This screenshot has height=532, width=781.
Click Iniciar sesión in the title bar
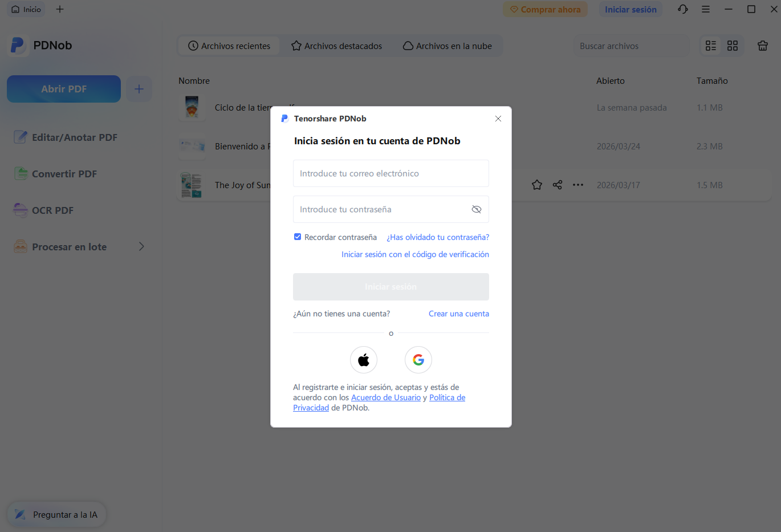(x=631, y=10)
